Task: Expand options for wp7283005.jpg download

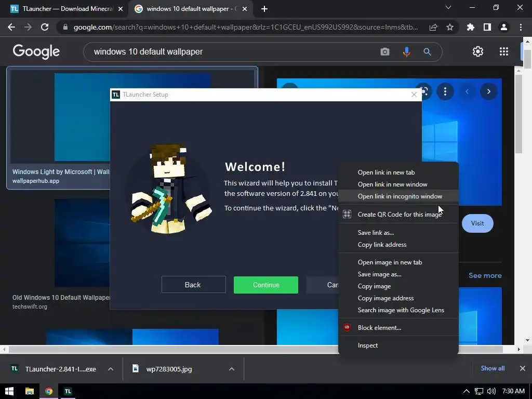Action: [x=231, y=369]
